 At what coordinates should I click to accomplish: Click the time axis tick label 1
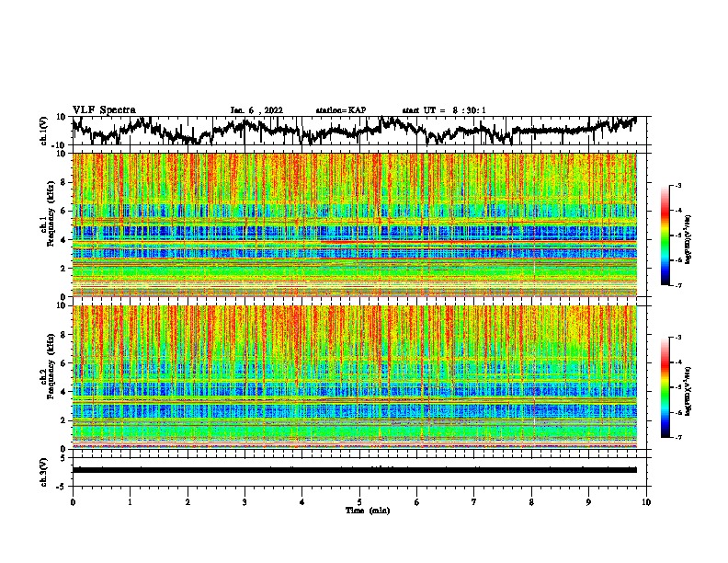pyautogui.click(x=130, y=502)
